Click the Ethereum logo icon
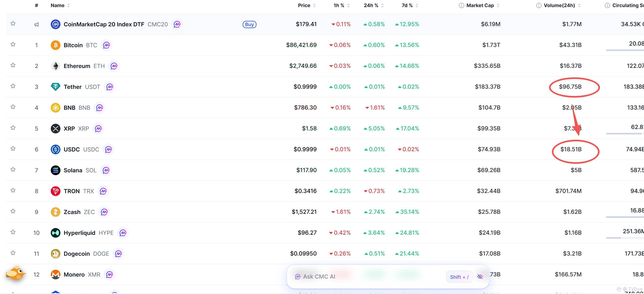Image resolution: width=644 pixels, height=294 pixels. pyautogui.click(x=56, y=66)
